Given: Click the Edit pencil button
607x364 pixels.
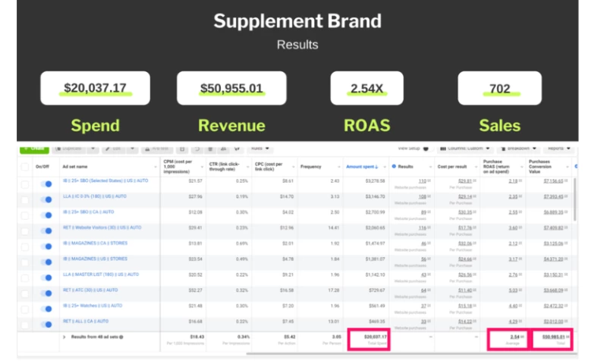Looking at the screenshot, I should 115,149.
